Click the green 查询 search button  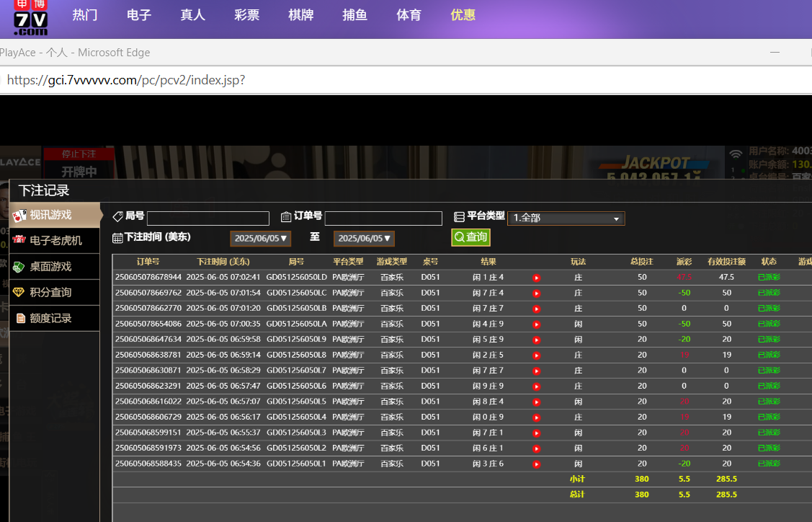tap(470, 237)
